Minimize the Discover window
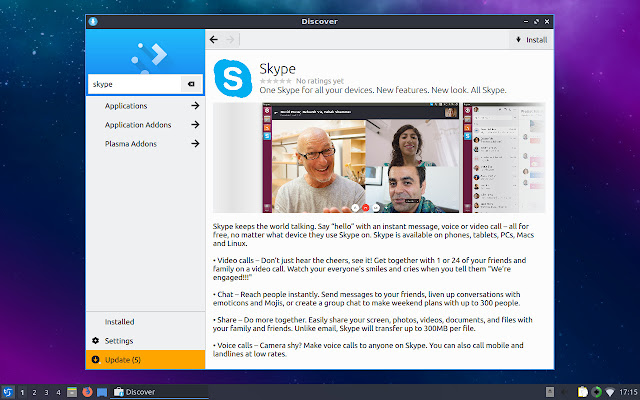 (526, 21)
